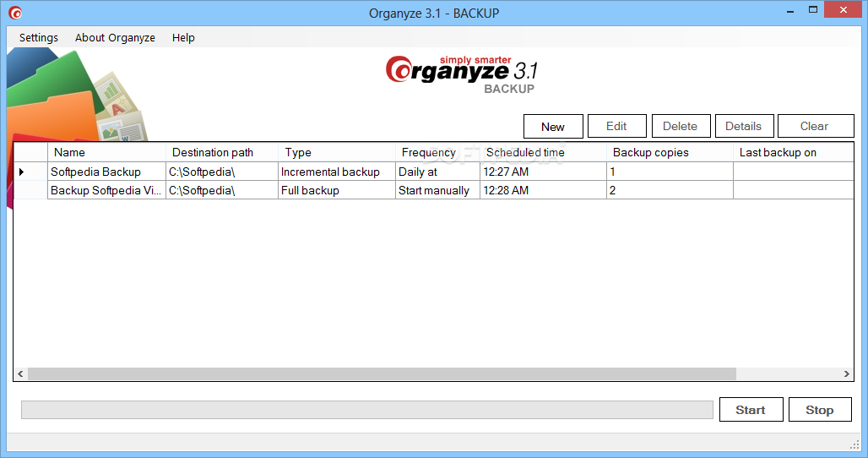Sort by the Name column header

coord(107,152)
